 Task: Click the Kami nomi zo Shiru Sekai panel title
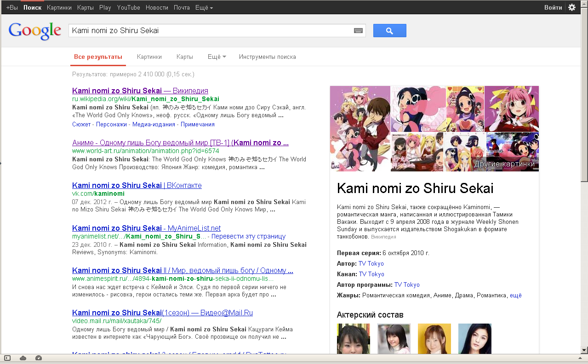tap(415, 188)
